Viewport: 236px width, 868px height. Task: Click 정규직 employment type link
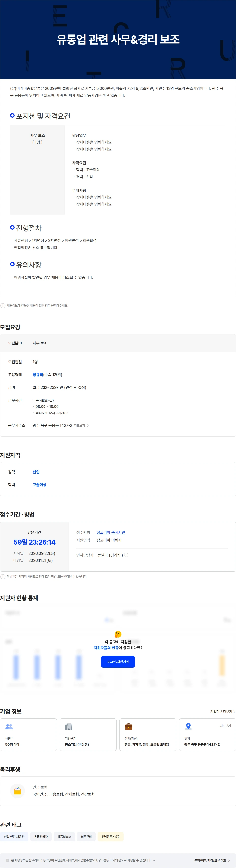(38, 374)
